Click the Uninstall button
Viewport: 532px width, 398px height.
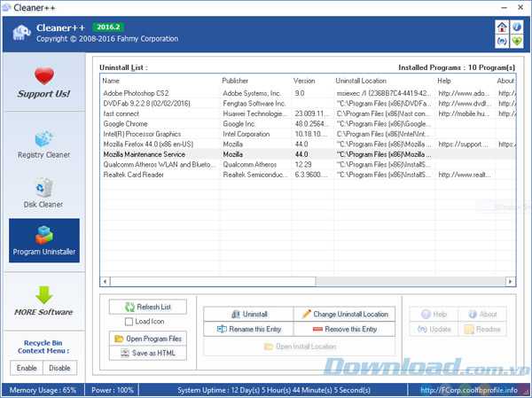point(249,314)
